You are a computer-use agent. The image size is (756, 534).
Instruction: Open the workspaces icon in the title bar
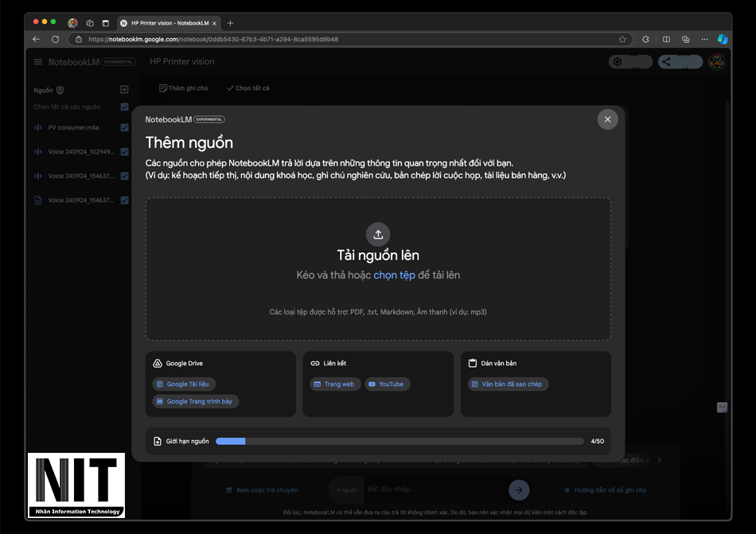tap(90, 22)
